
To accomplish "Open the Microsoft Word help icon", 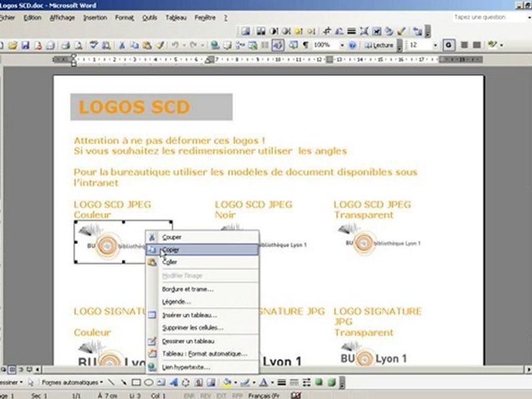I will (352, 45).
